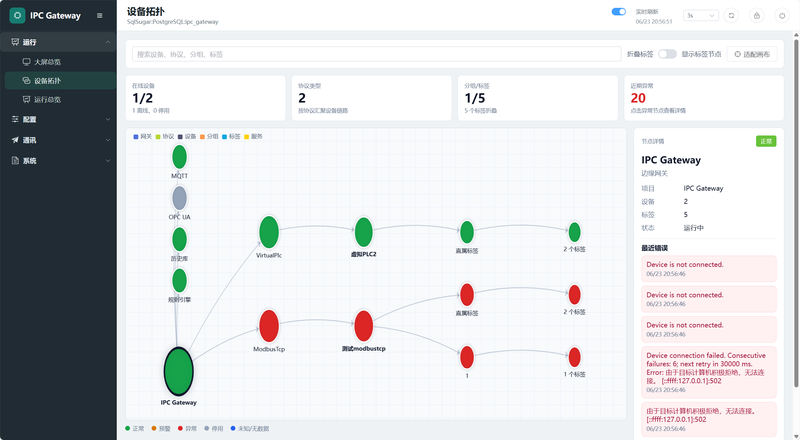Select the gray OPC UA service node
Image resolution: width=800 pixels, height=440 pixels.
(180, 198)
